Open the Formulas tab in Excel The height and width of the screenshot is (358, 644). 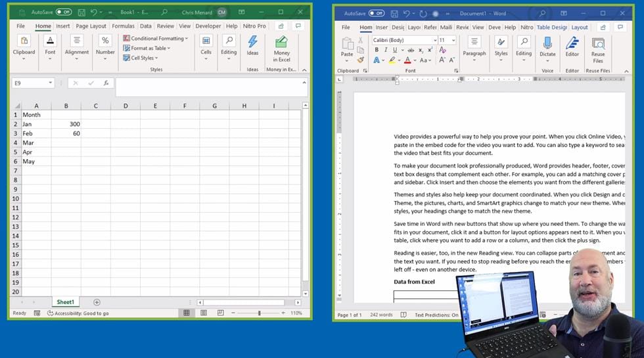[x=123, y=26]
